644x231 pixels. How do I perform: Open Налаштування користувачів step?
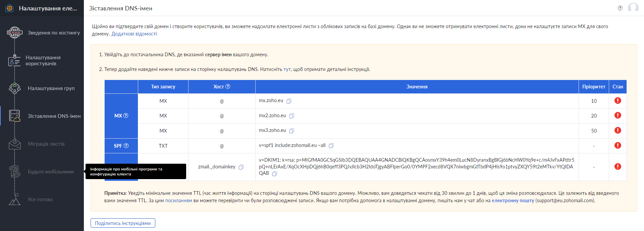click(x=43, y=61)
